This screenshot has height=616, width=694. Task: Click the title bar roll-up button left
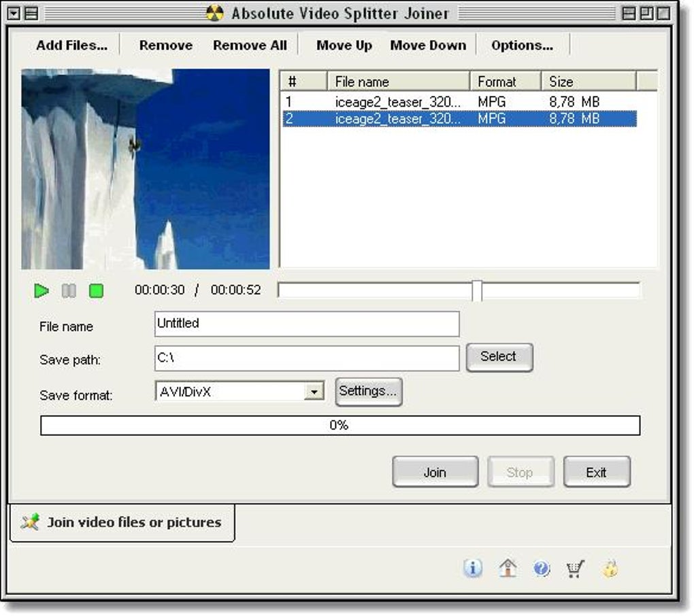31,14
